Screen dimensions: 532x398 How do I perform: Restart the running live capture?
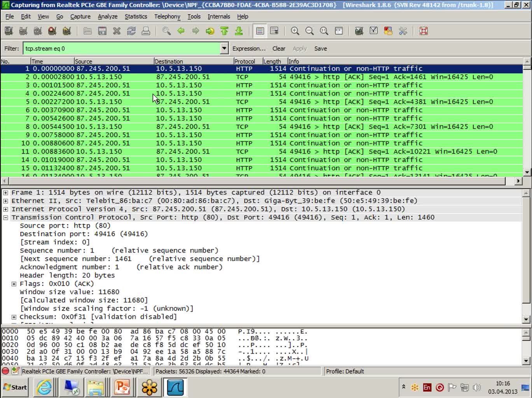click(x=67, y=31)
